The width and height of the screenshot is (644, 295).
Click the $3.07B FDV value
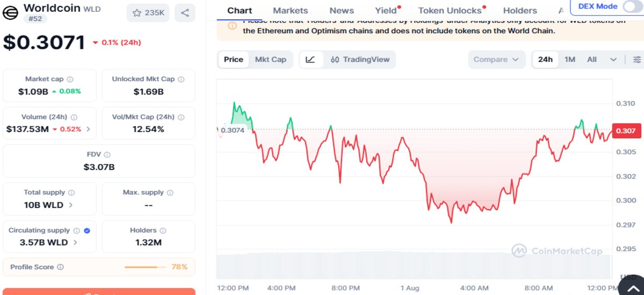(99, 167)
